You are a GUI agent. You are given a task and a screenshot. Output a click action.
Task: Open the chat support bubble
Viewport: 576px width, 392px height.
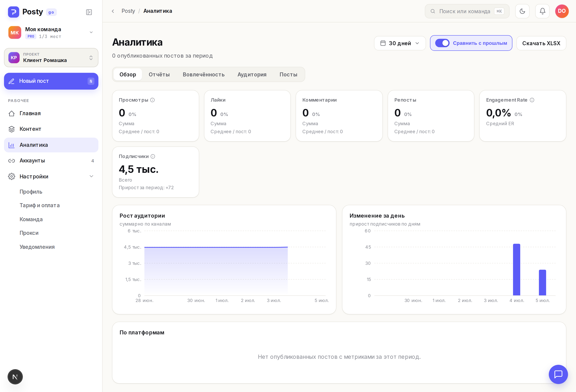click(x=558, y=374)
